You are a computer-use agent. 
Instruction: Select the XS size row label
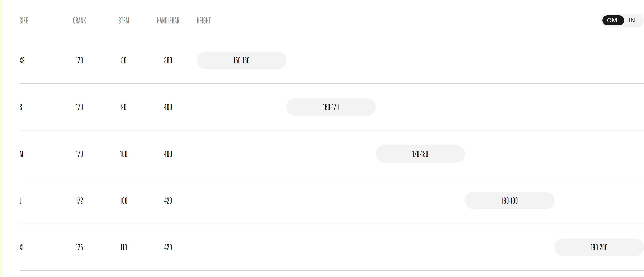click(22, 60)
